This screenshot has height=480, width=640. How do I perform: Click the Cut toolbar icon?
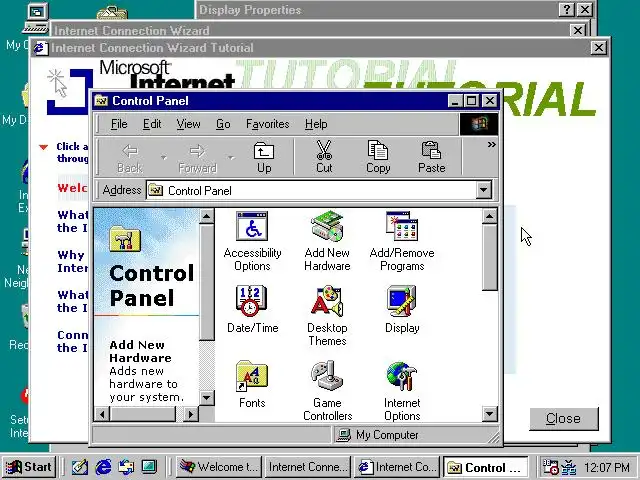(324, 158)
